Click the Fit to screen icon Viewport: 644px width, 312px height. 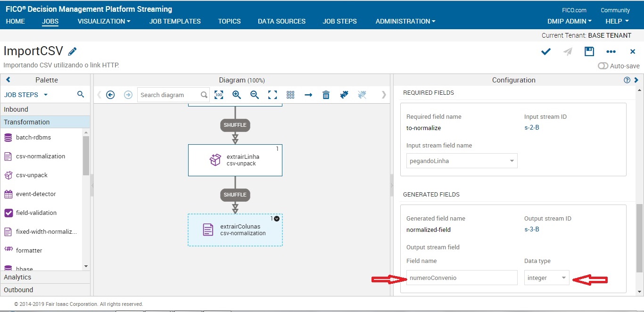272,95
